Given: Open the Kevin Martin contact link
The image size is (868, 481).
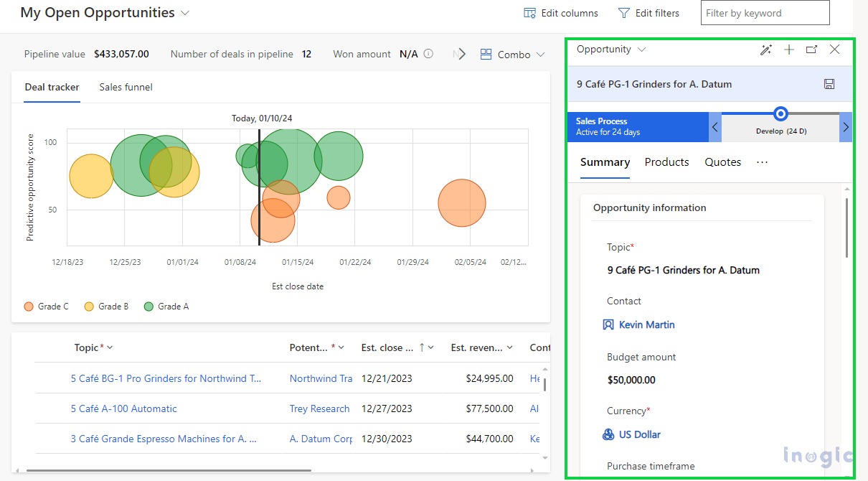Looking at the screenshot, I should [646, 324].
